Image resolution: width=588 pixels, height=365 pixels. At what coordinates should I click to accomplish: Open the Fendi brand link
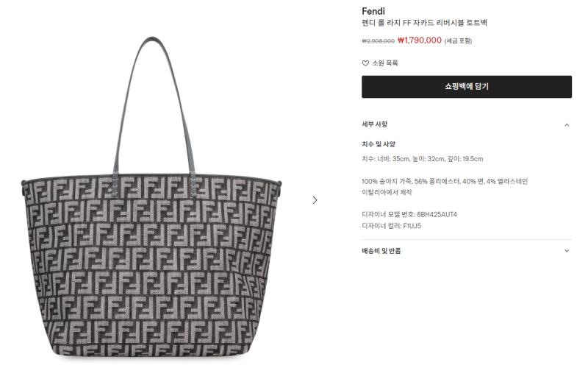coord(373,11)
